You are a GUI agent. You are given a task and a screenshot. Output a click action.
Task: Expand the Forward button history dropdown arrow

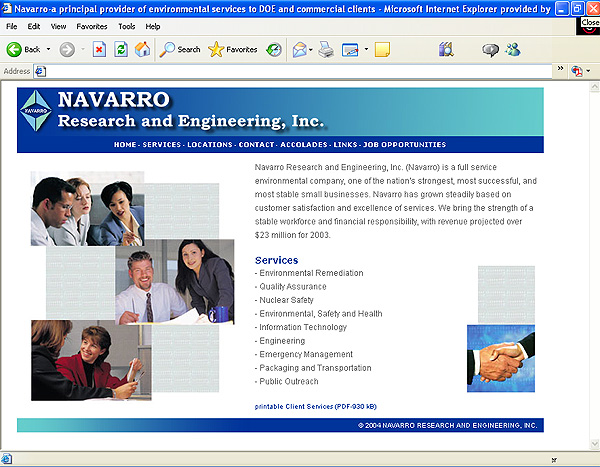pyautogui.click(x=83, y=49)
